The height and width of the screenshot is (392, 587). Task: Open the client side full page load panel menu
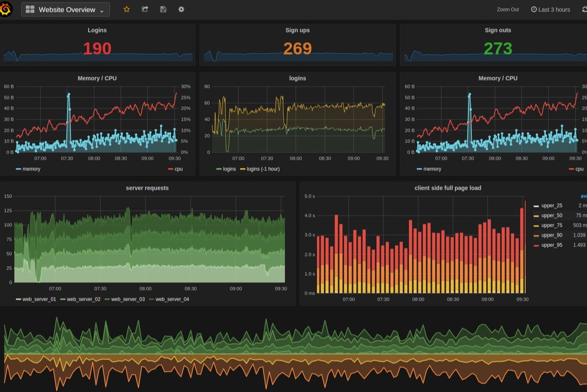pos(448,188)
